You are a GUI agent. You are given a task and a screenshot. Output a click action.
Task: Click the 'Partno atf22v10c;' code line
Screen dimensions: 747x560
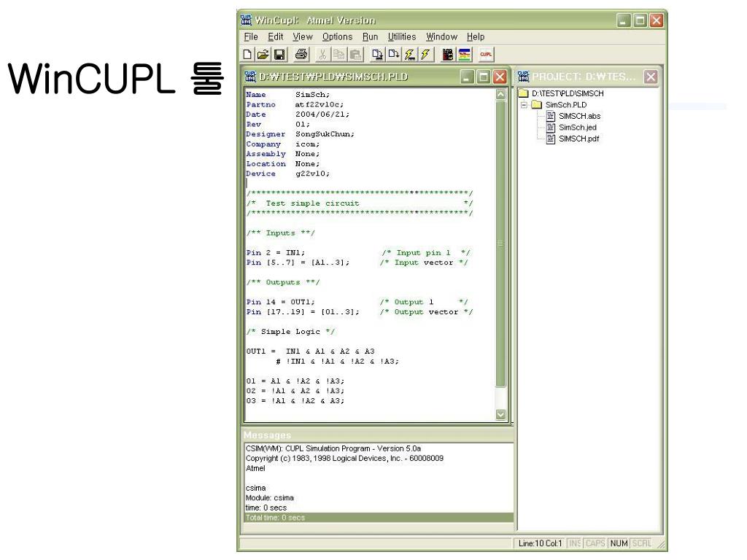[295, 105]
